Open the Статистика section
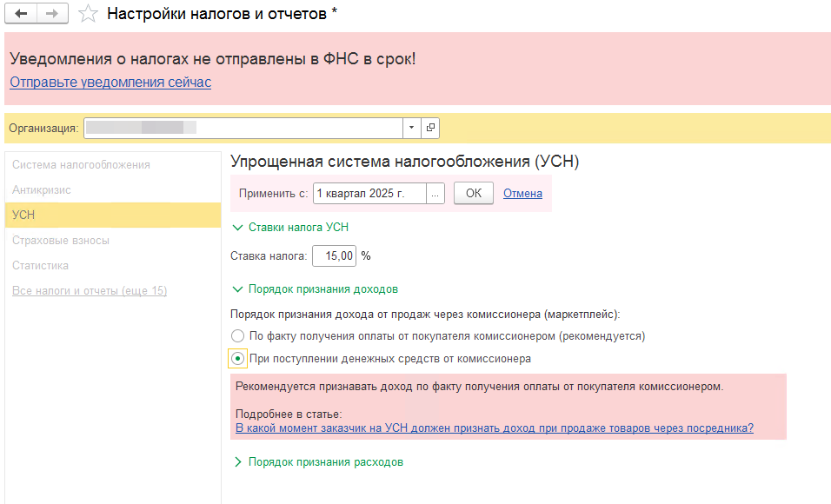 click(40, 265)
